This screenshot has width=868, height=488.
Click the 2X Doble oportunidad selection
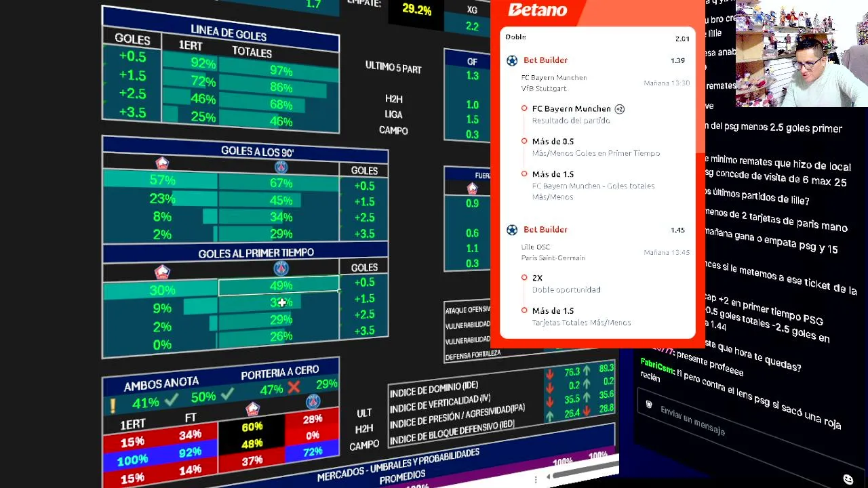tap(566, 283)
